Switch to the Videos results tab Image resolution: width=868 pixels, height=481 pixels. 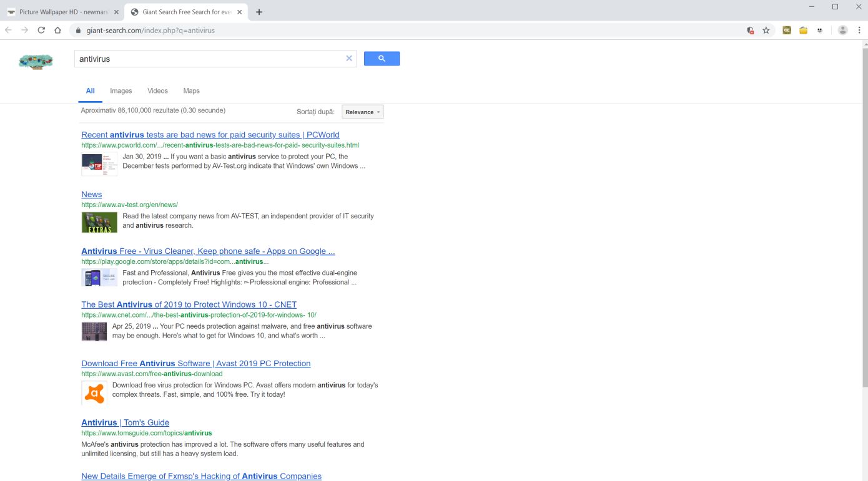tap(157, 91)
